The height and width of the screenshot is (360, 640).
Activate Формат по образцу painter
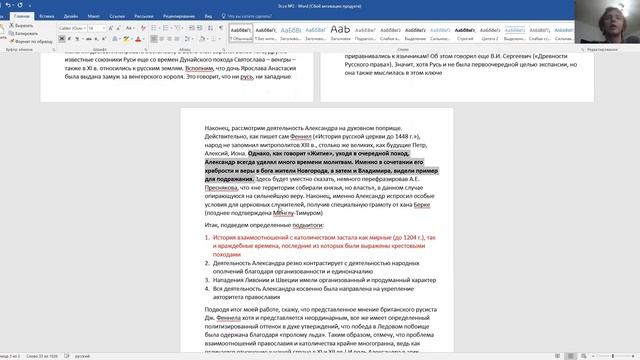coord(31,41)
